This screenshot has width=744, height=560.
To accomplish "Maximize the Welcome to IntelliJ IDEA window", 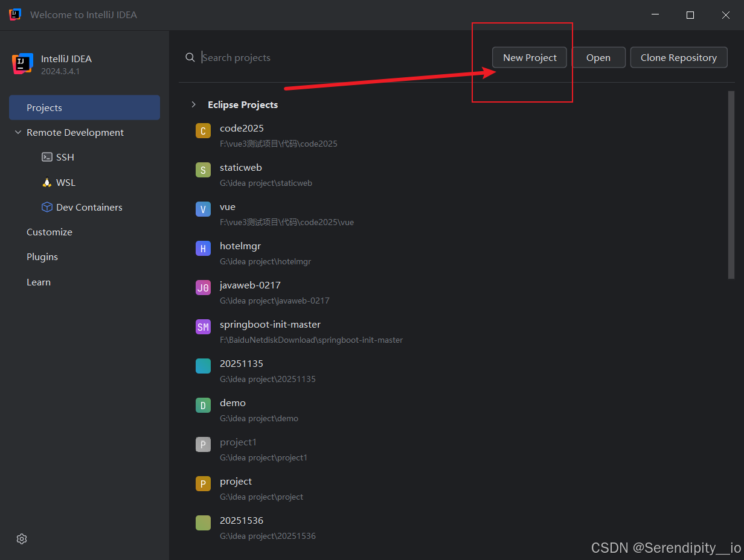I will point(690,15).
